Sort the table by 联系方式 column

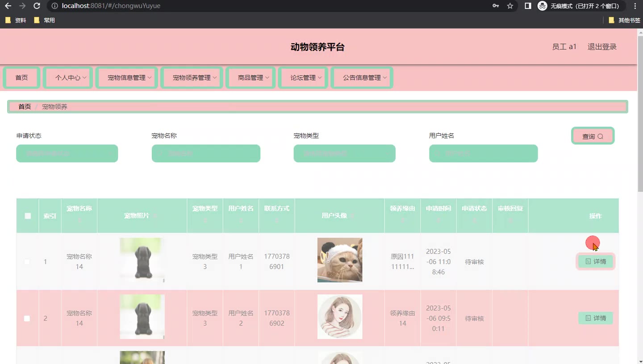click(x=277, y=220)
